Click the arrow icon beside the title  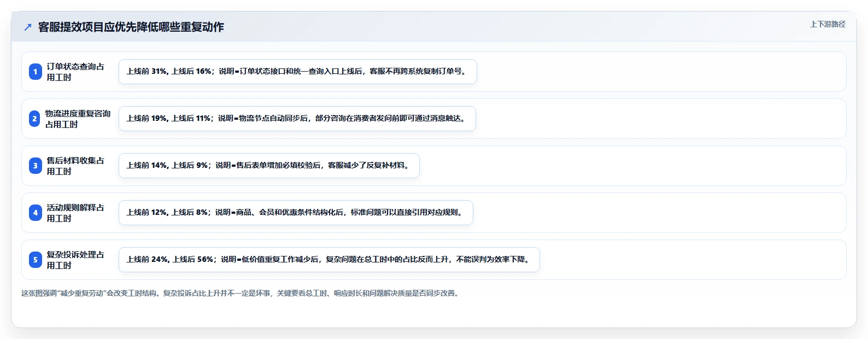pyautogui.click(x=28, y=27)
